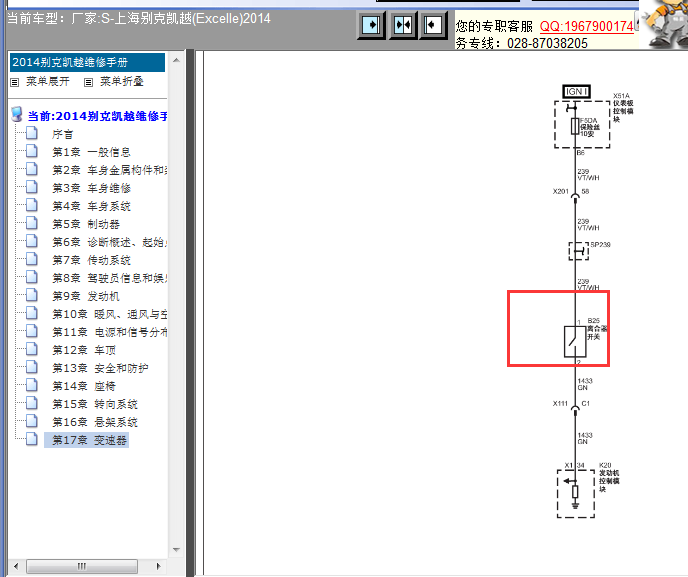Open 第7章 传动系统

pyautogui.click(x=91, y=260)
